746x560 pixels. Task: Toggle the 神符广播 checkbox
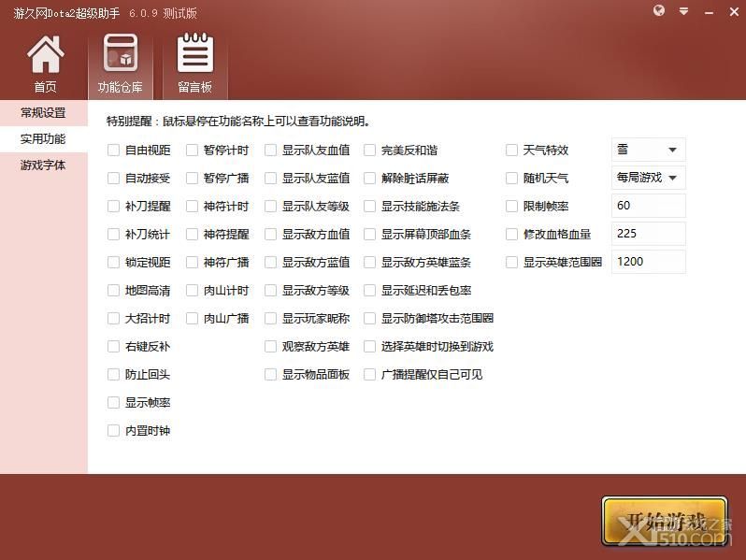(192, 263)
